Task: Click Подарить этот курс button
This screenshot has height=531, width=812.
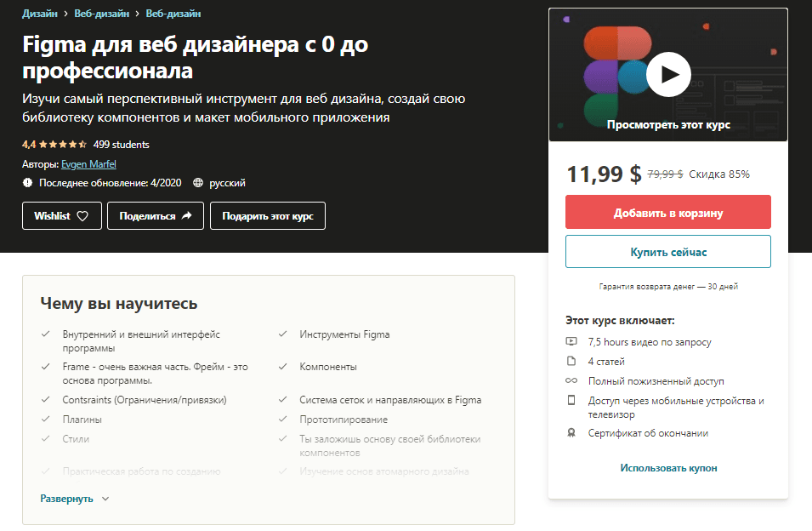Action: click(268, 215)
